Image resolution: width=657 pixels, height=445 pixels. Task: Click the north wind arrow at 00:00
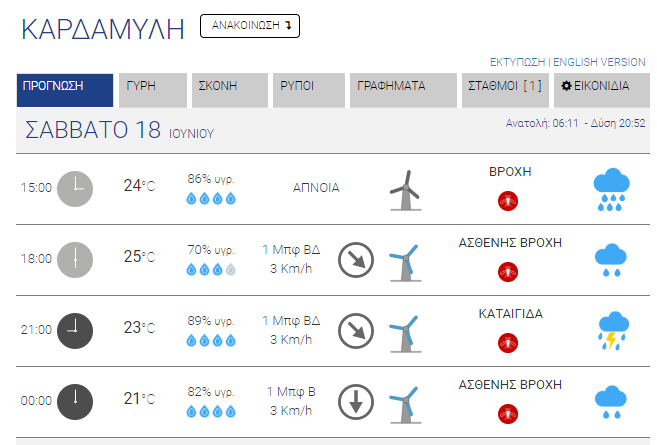coord(356,402)
